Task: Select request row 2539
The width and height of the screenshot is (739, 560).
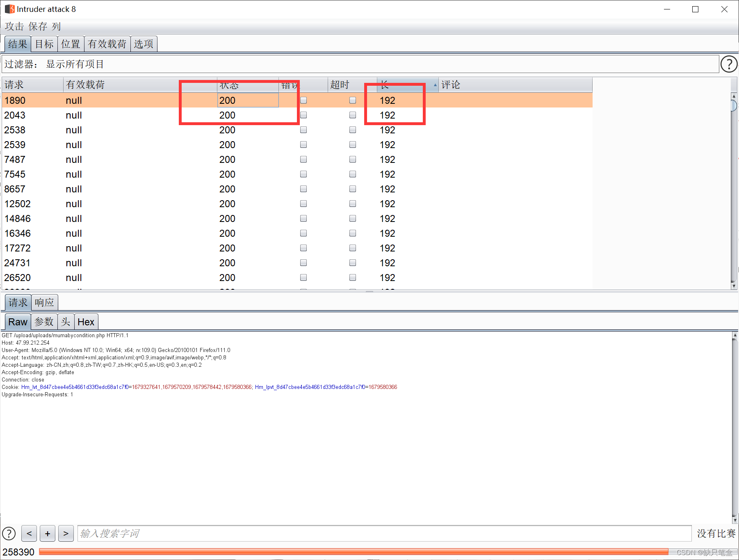Action: coord(297,144)
